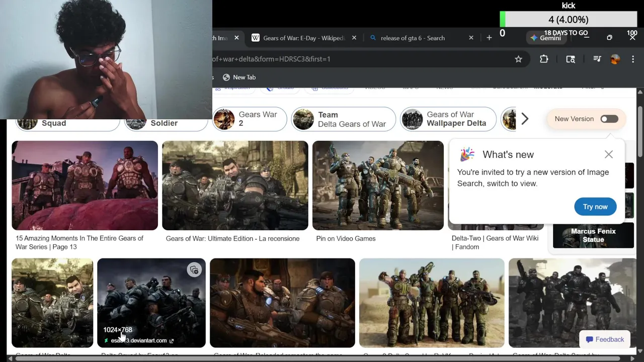Screen dimensions: 644x362
Task: Close the What's new popup
Action: click(x=609, y=154)
